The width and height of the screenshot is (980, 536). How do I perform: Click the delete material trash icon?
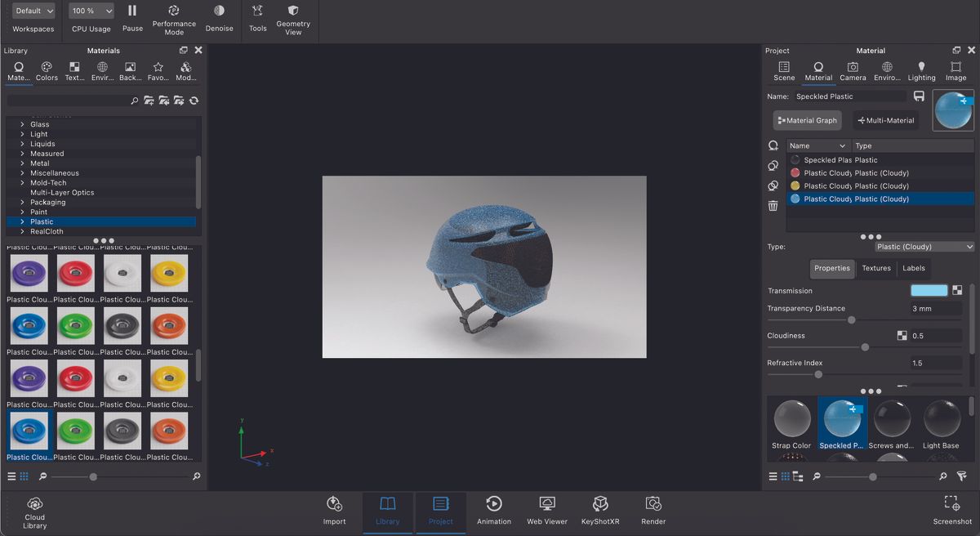pyautogui.click(x=773, y=206)
